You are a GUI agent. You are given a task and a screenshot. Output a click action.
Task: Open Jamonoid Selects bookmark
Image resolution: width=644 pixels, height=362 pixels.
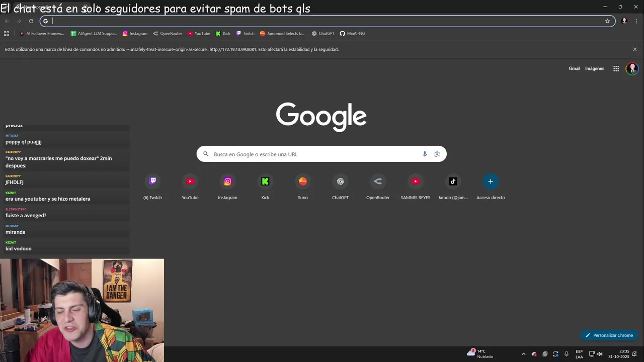[282, 34]
